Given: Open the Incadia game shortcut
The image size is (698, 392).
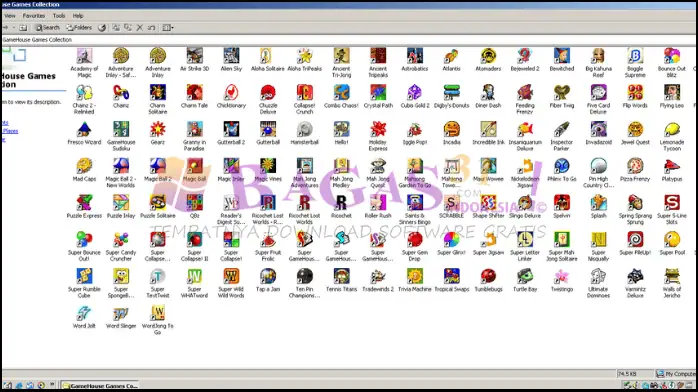Looking at the screenshot, I should 451,130.
